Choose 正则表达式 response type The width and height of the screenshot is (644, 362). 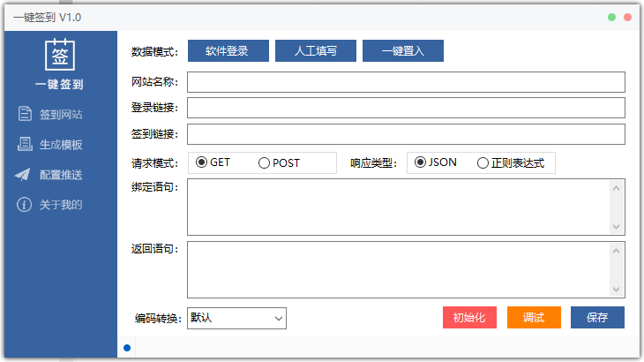pyautogui.click(x=483, y=162)
